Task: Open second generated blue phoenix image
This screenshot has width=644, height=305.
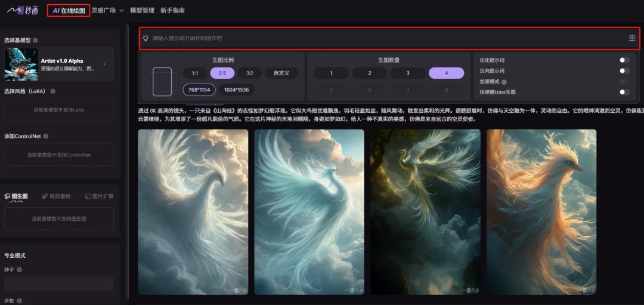Action: click(x=309, y=212)
